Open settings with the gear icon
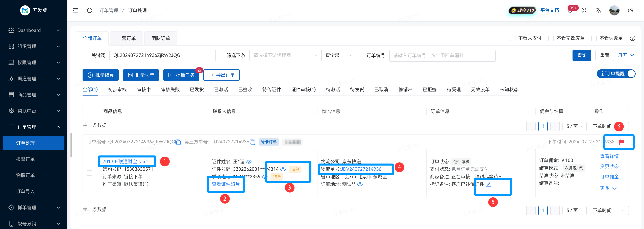Viewport: 644px width, 229px height. click(x=631, y=10)
